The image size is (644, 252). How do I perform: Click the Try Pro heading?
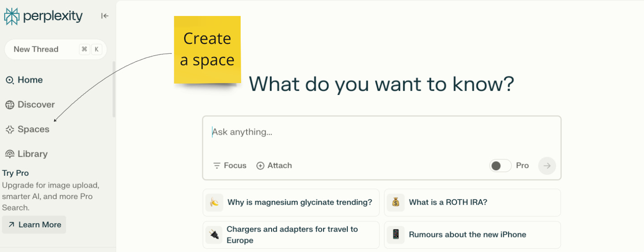[15, 173]
